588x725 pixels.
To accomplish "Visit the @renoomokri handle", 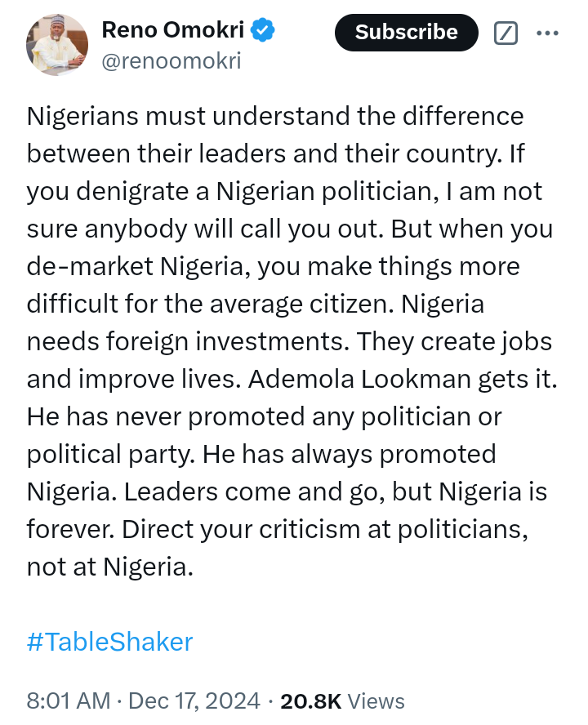I will [171, 61].
